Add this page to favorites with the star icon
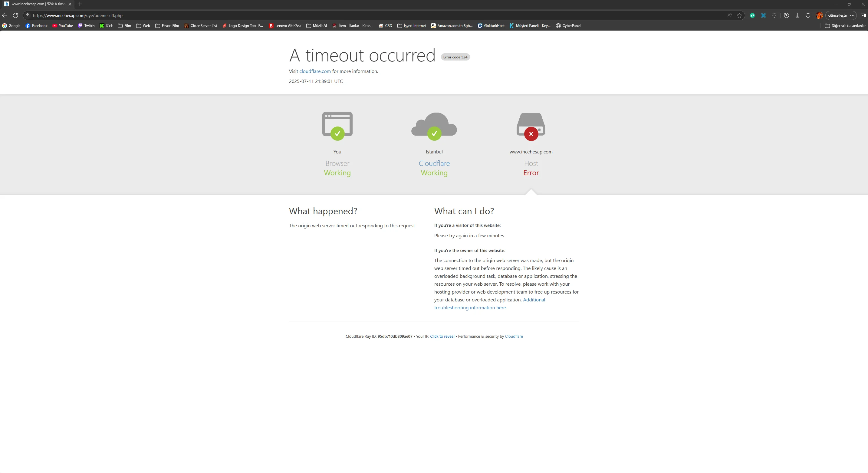This screenshot has width=868, height=473. (x=739, y=15)
